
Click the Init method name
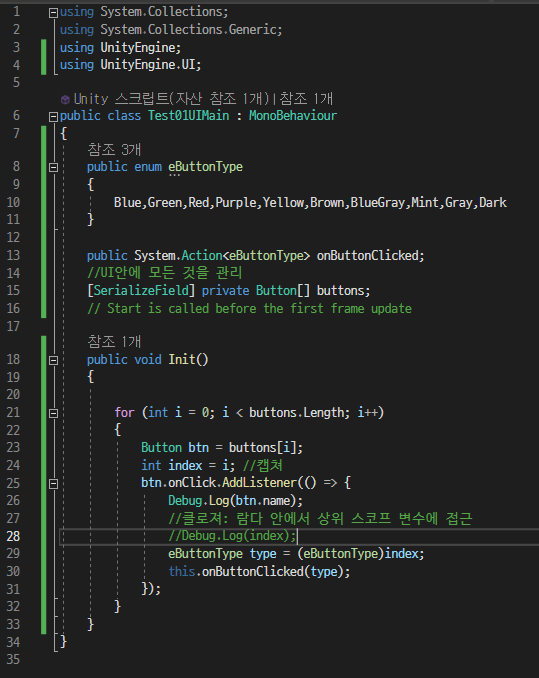tap(182, 360)
